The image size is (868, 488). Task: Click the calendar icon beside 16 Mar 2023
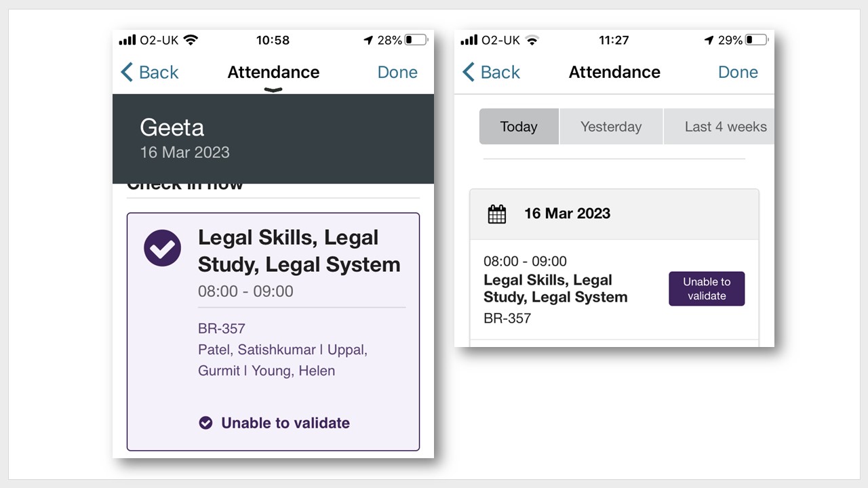click(497, 214)
